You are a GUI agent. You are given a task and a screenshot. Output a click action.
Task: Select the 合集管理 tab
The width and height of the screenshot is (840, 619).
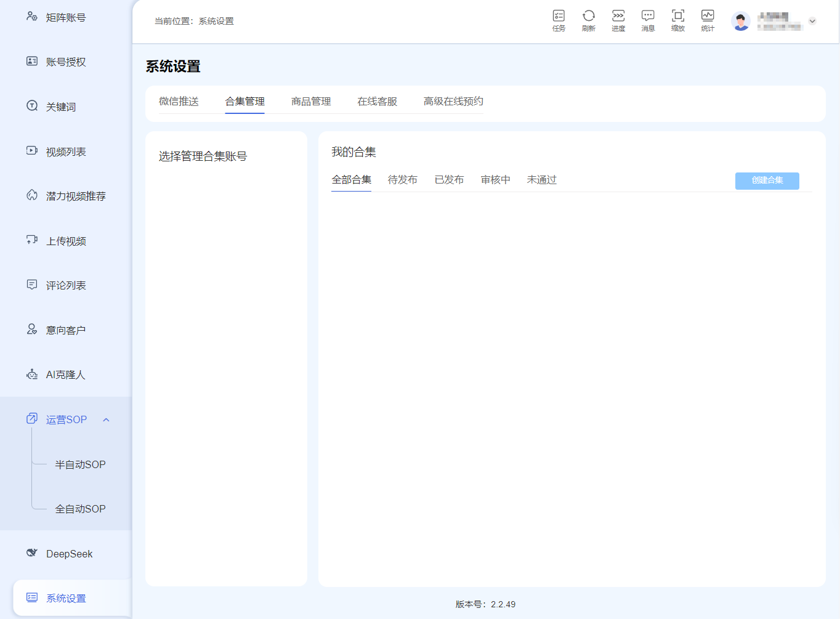point(245,102)
